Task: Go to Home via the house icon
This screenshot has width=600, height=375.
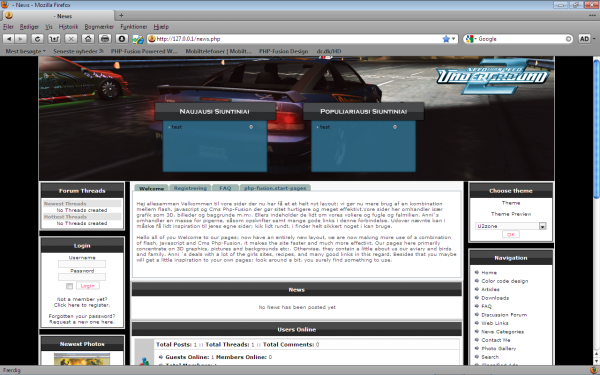Action: (88, 39)
